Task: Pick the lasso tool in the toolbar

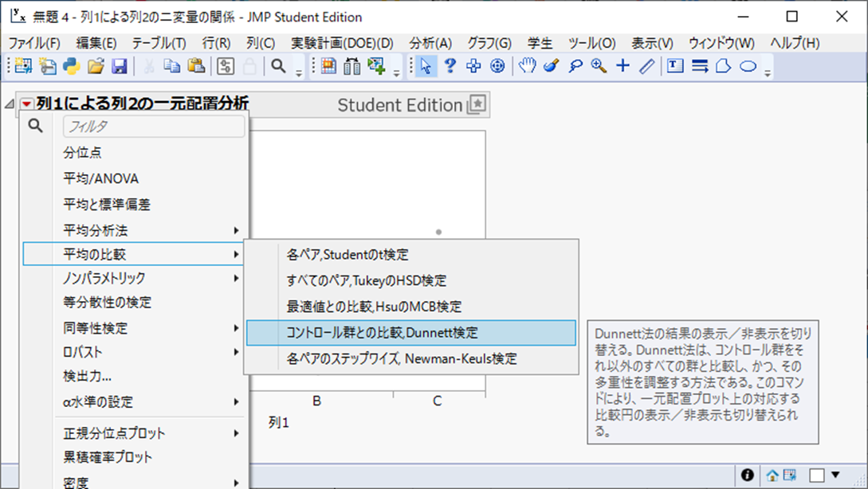Action: click(575, 66)
